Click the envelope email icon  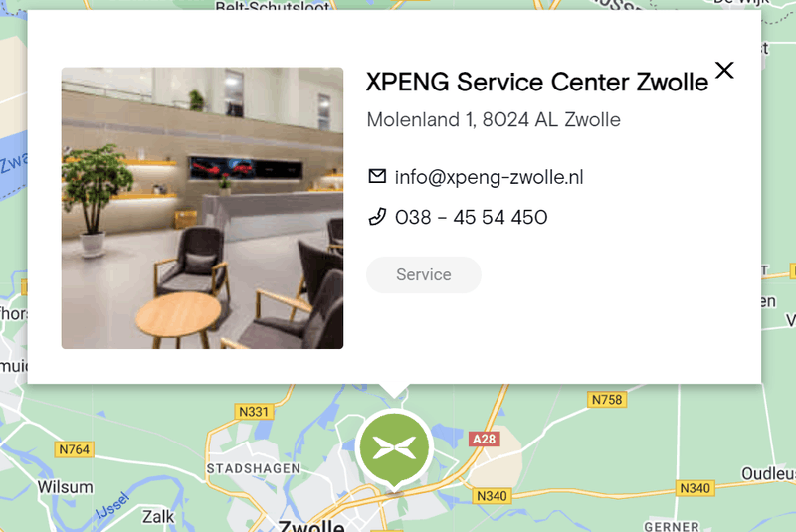[377, 176]
